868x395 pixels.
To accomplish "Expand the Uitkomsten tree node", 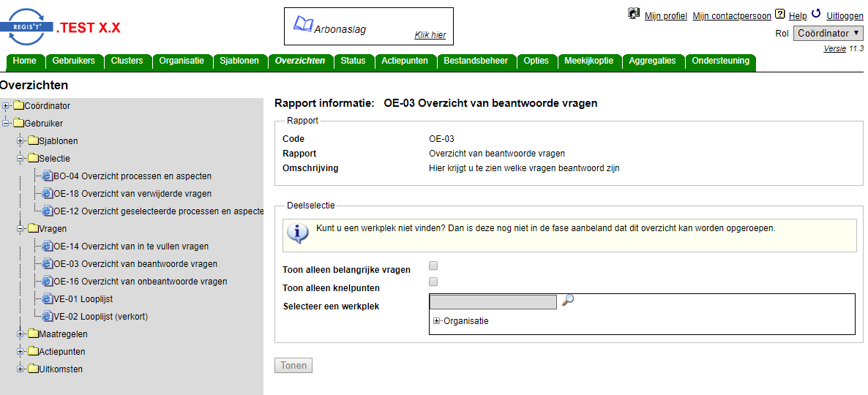I will [x=20, y=369].
